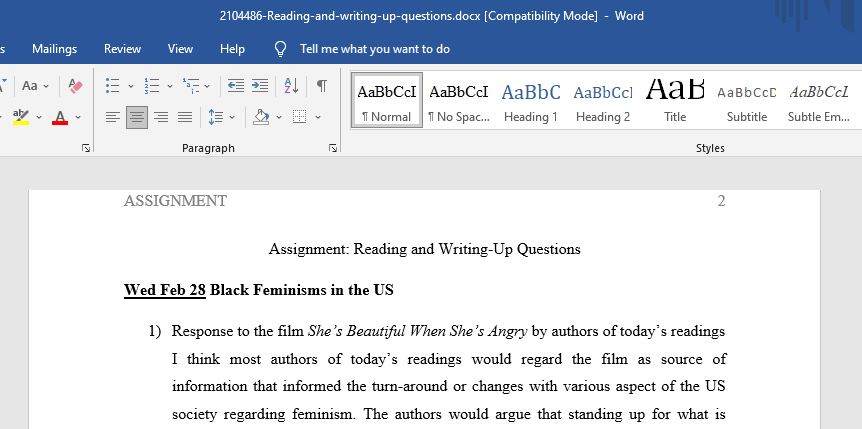The height and width of the screenshot is (429, 862).
Task: Sort the selection with the A-Z icon
Action: pos(291,86)
